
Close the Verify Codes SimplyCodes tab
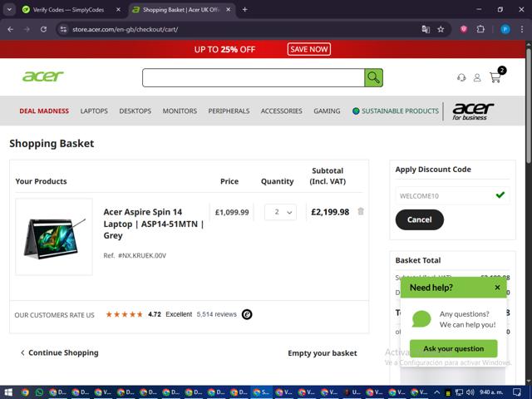pos(118,9)
